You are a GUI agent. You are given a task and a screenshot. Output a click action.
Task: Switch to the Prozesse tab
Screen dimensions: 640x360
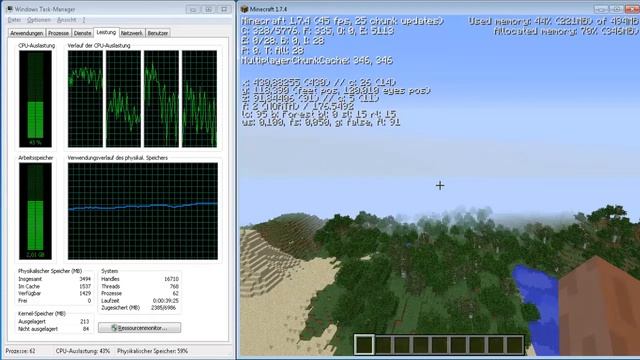(58, 33)
